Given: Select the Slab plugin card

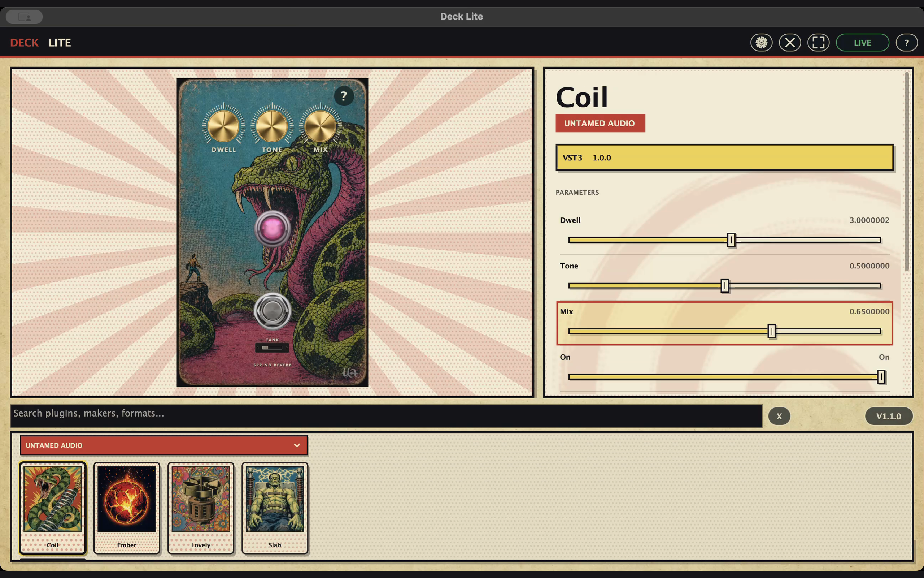Looking at the screenshot, I should pos(275,508).
